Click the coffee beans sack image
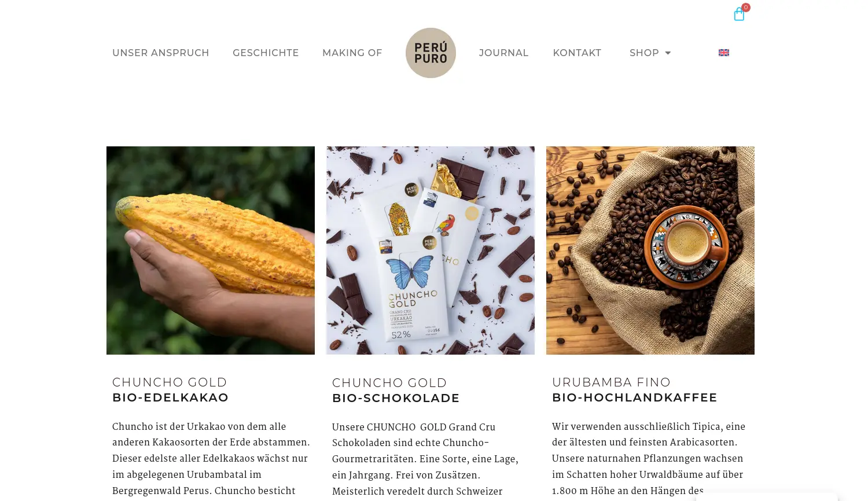868x501 pixels. pos(650,250)
